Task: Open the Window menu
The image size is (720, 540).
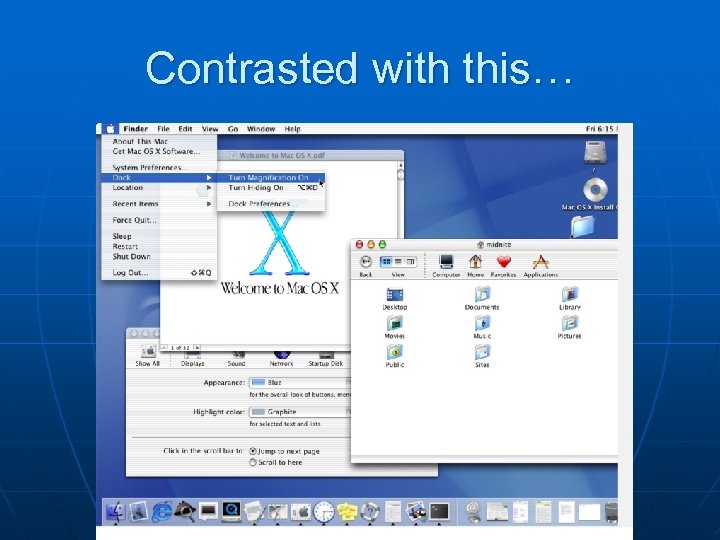Action: 261,129
